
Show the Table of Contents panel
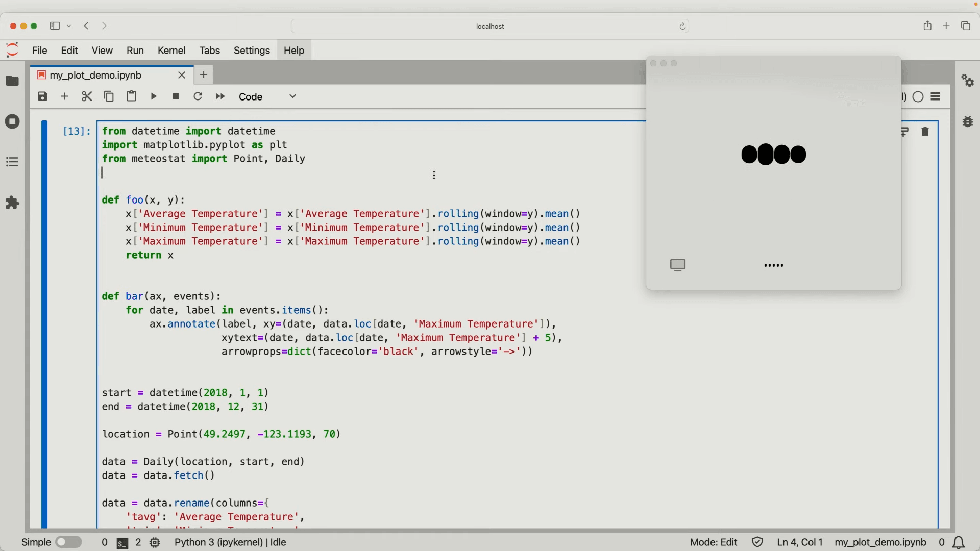pos(12,162)
